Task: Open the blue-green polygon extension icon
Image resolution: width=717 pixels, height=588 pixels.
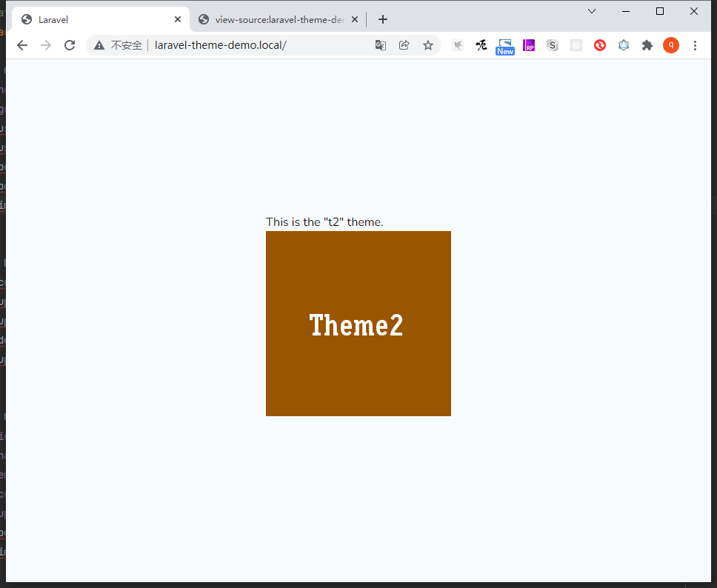Action: click(624, 45)
